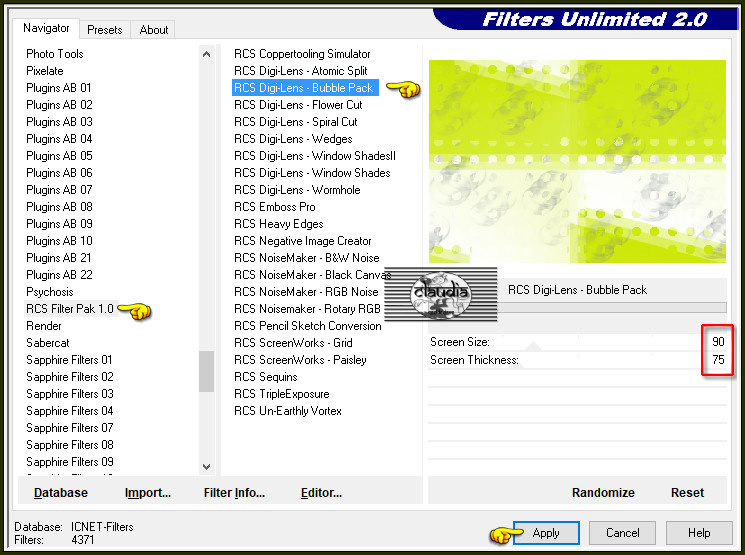Select Plugins AB 06 category
Image resolution: width=745 pixels, height=555 pixels.
pyautogui.click(x=59, y=173)
